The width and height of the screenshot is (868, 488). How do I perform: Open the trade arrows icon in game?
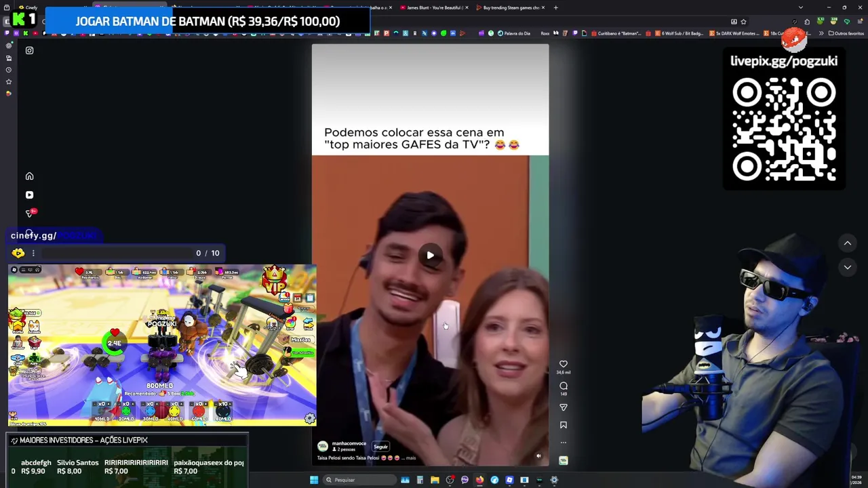point(309,323)
